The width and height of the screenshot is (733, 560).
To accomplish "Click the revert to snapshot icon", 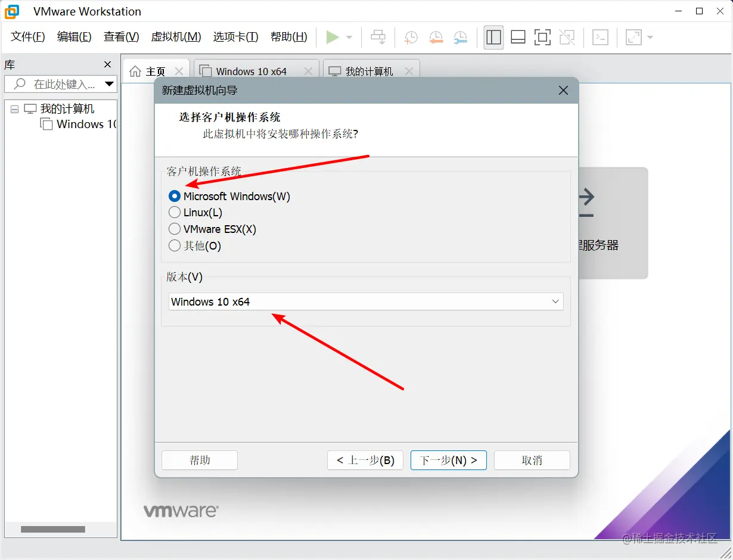I will (436, 38).
